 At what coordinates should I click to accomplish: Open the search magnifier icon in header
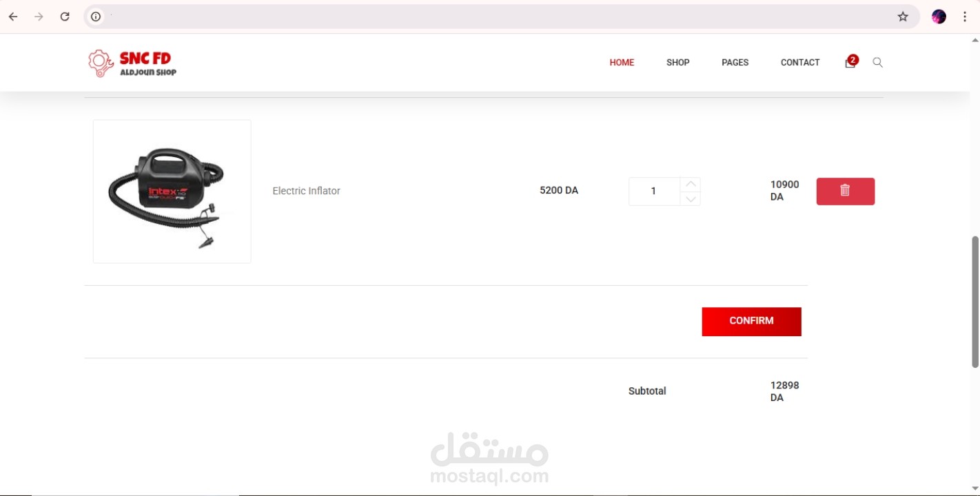(877, 62)
